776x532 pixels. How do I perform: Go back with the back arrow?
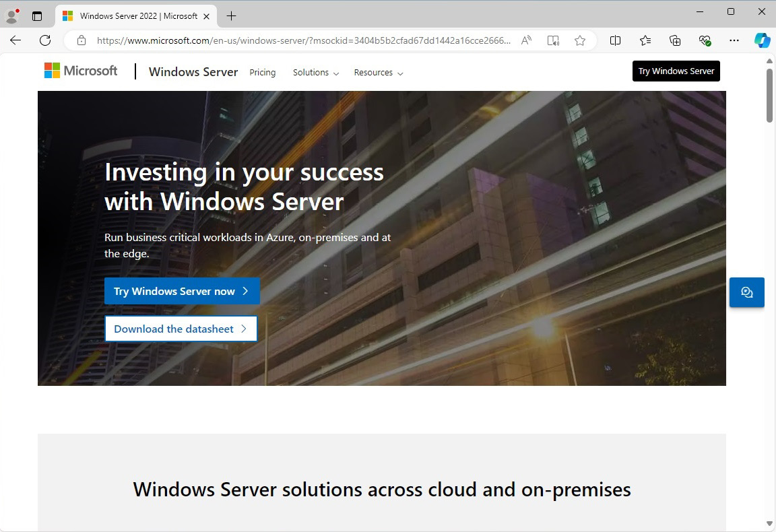click(16, 40)
